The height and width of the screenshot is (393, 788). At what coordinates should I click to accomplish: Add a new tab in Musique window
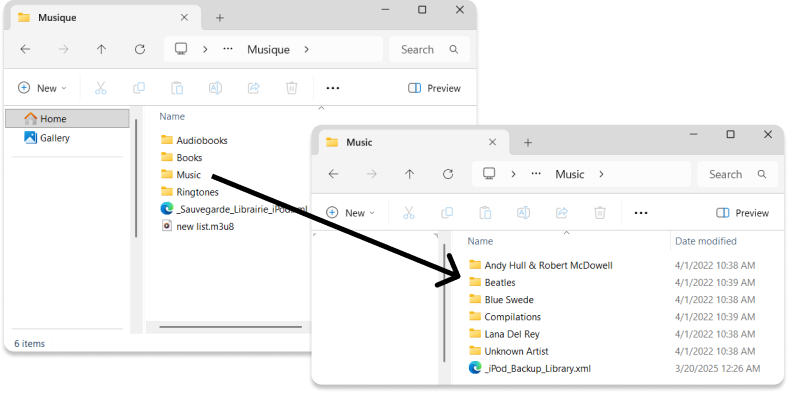[220, 18]
